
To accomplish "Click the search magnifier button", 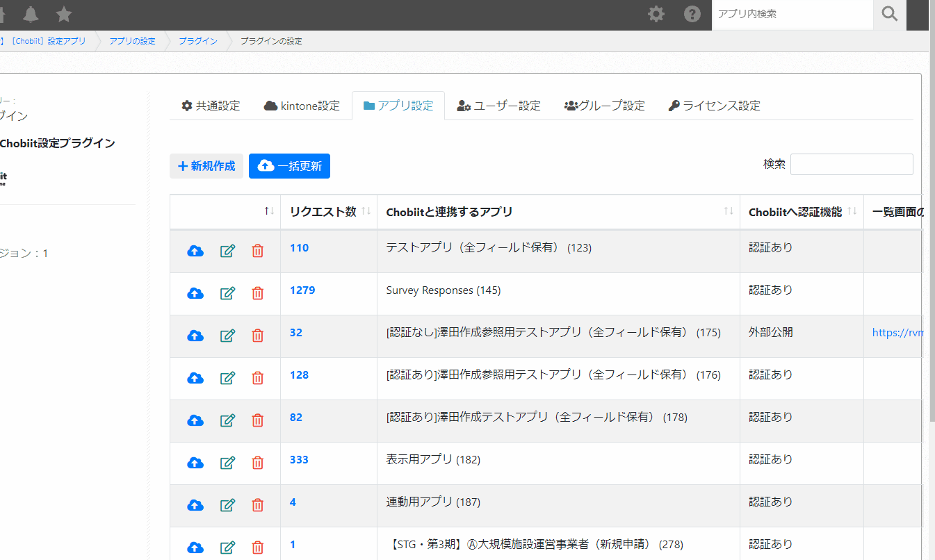I will coord(890,14).
